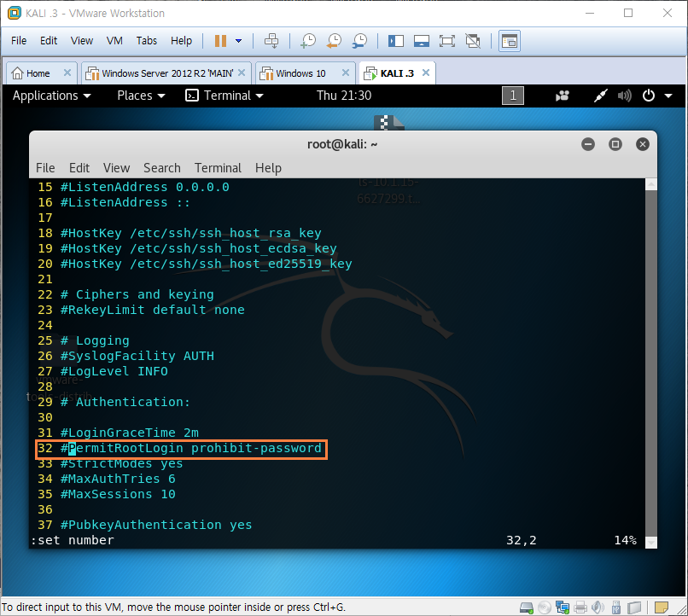Open the clock showing Thu 21:30
Image resolution: width=688 pixels, height=616 pixels.
click(x=344, y=96)
